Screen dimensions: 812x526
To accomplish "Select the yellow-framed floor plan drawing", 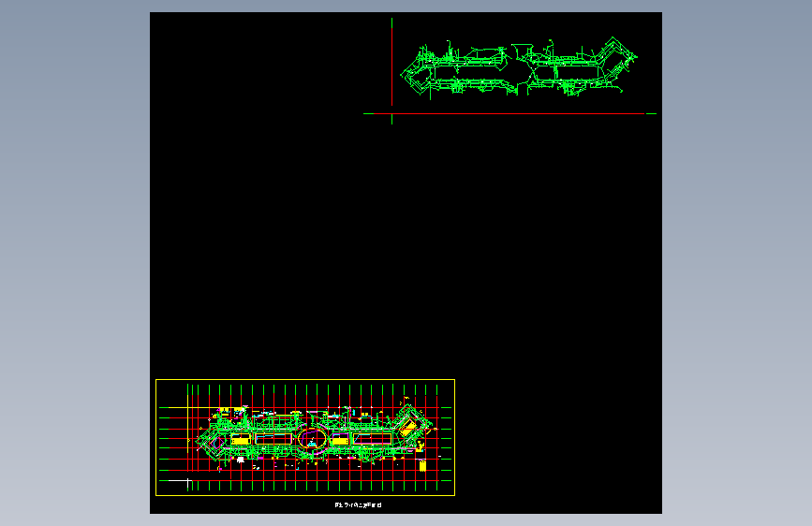I will coord(305,437).
